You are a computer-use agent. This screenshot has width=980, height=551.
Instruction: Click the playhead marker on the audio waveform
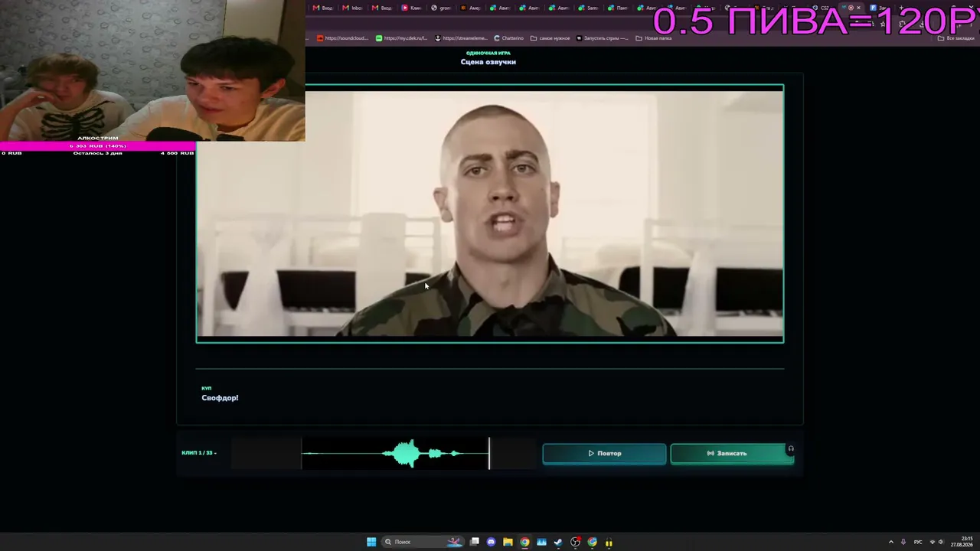(x=489, y=453)
